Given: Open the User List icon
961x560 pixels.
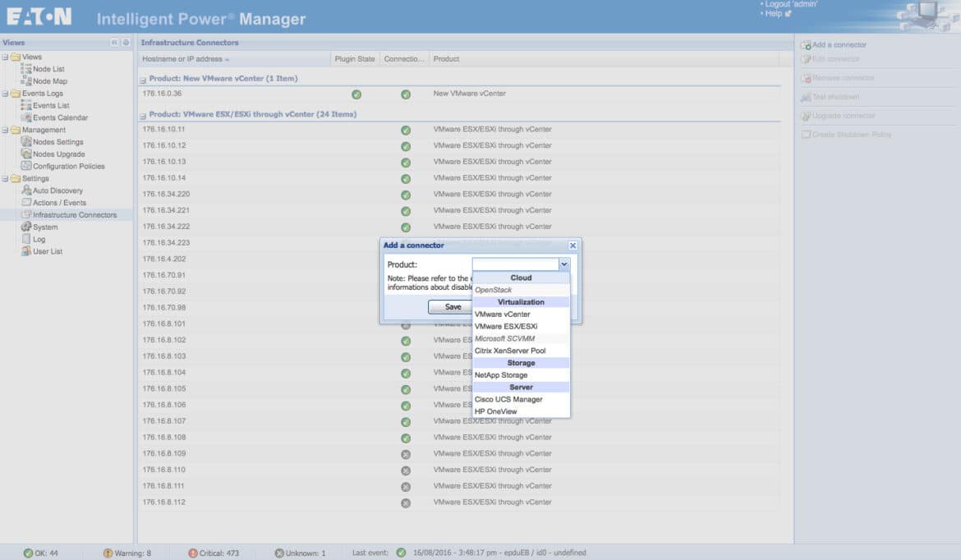Looking at the screenshot, I should (25, 251).
